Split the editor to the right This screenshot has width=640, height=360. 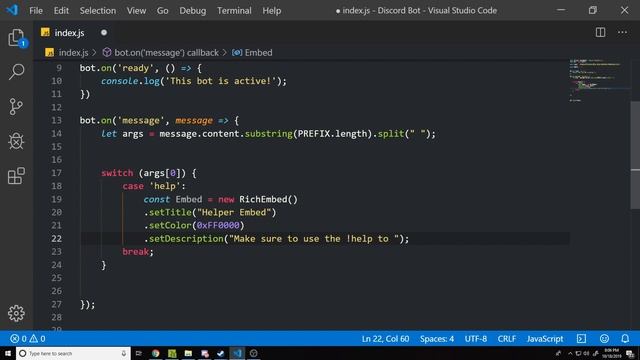[x=600, y=32]
